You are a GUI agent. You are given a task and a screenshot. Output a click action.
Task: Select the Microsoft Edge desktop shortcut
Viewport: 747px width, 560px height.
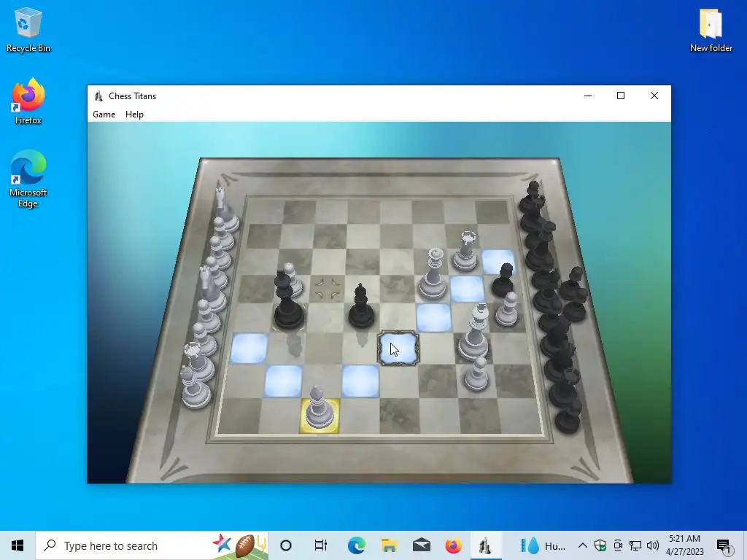coord(28,179)
